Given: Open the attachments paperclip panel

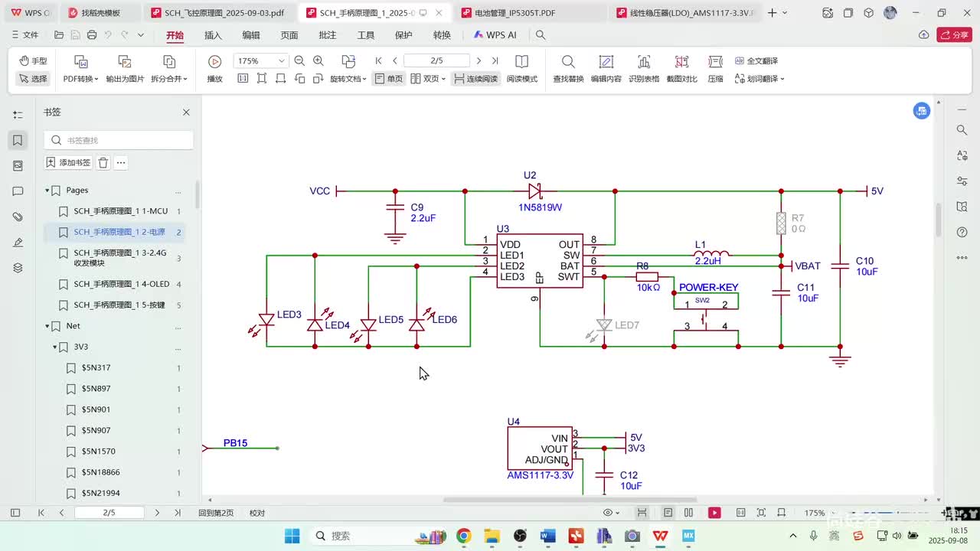Looking at the screenshot, I should pos(18,217).
